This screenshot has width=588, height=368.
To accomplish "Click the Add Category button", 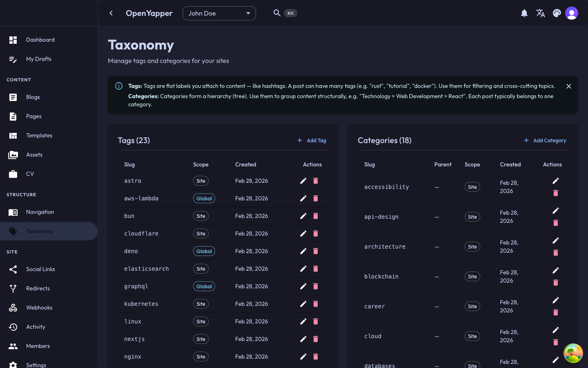I will [x=545, y=140].
